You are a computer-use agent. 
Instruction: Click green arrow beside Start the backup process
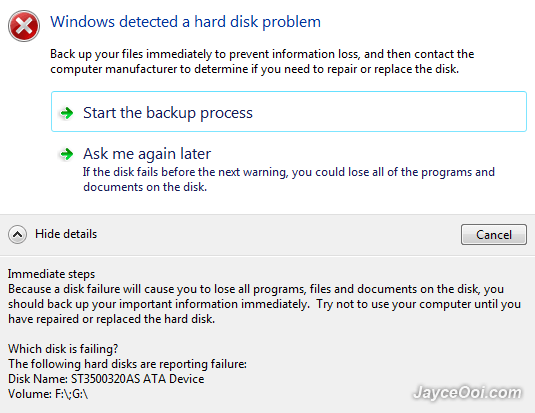point(67,113)
